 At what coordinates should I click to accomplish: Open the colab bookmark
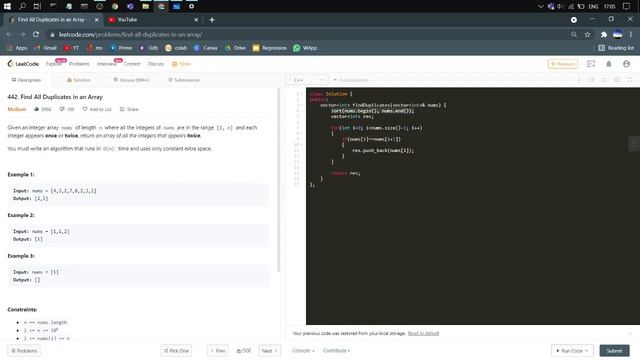(176, 48)
